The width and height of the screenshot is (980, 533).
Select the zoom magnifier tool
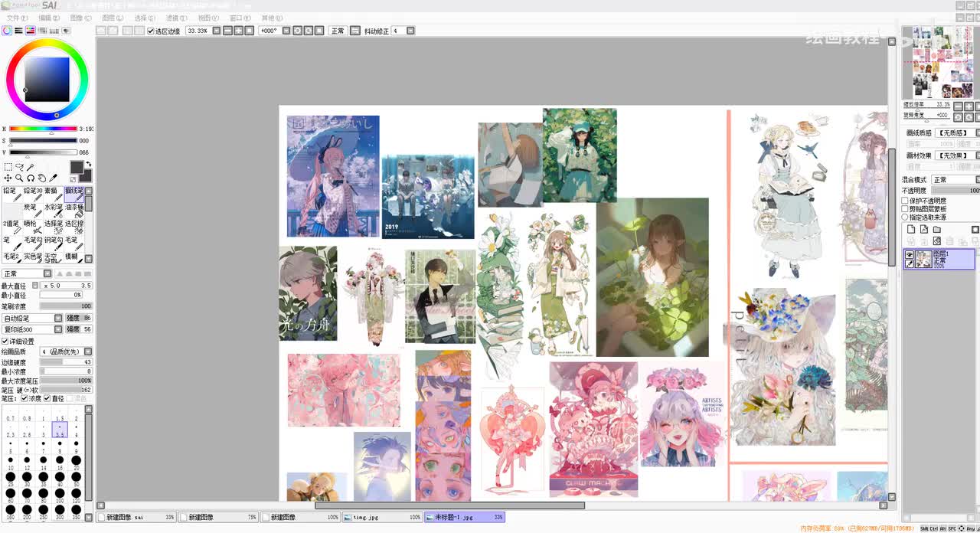[19, 178]
